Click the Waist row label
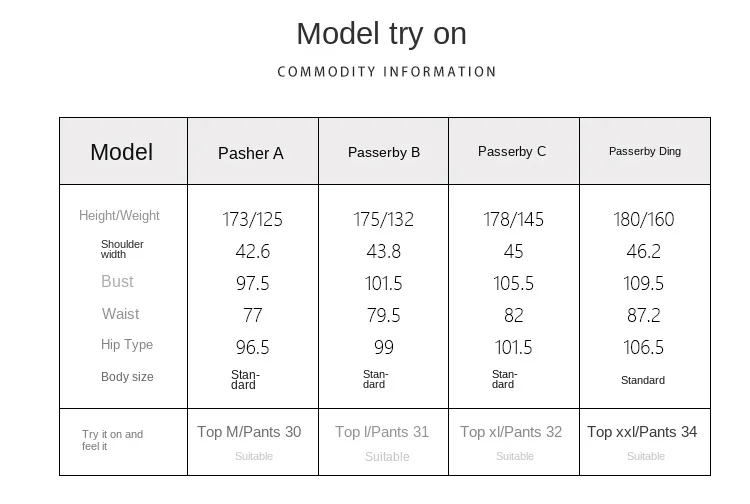The image size is (750, 504). coord(121,314)
